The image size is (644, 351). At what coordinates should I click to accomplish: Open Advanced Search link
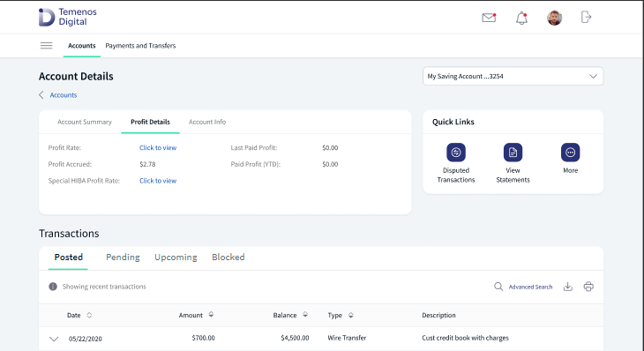tap(531, 287)
